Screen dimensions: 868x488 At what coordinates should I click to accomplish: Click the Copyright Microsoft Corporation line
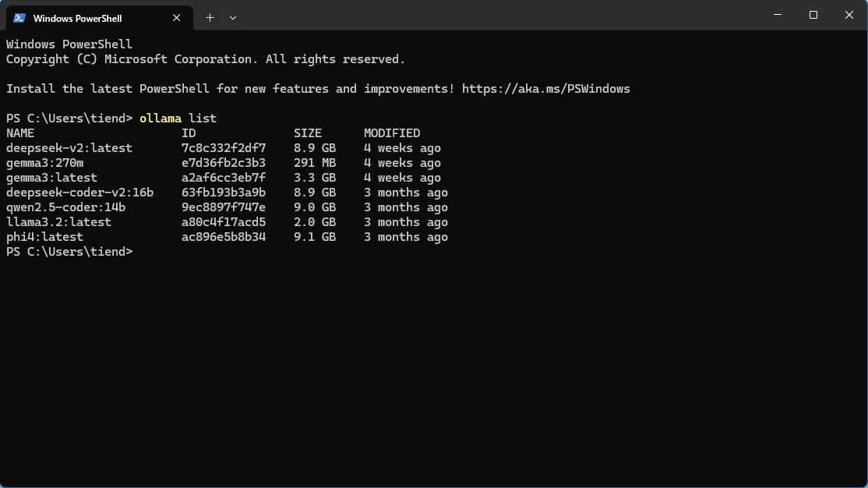206,59
